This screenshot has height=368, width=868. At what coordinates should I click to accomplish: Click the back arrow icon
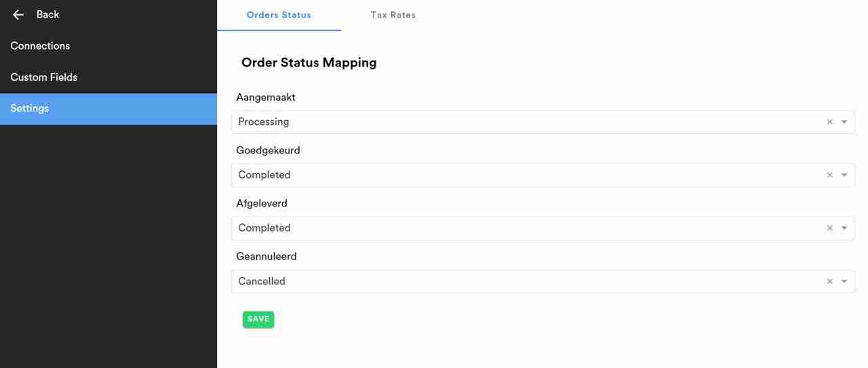18,14
